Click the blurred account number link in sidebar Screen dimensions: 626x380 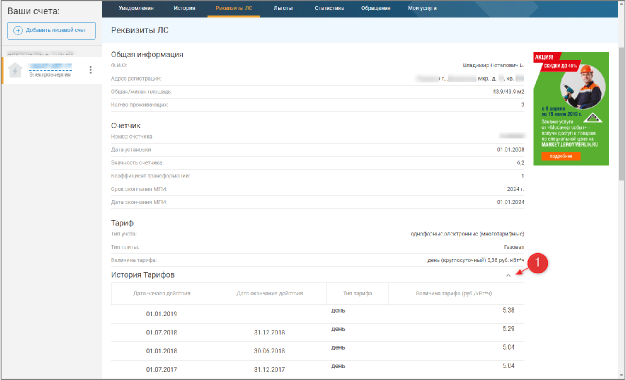[x=50, y=66]
